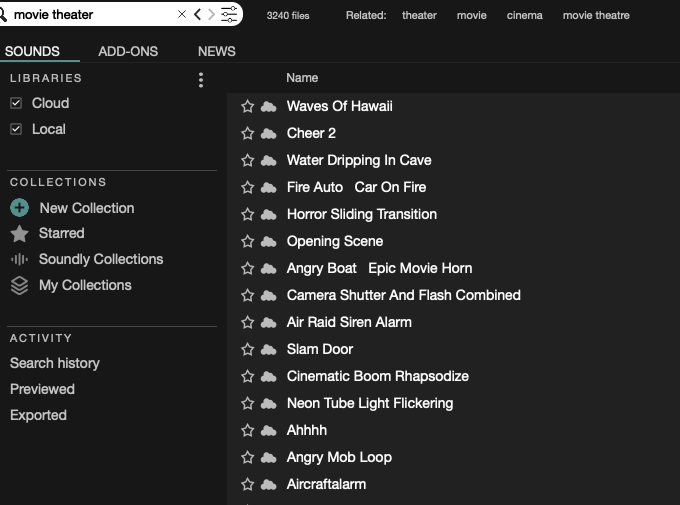Screen dimensions: 680x505
Task: Show Exported sounds
Action: tap(38, 415)
